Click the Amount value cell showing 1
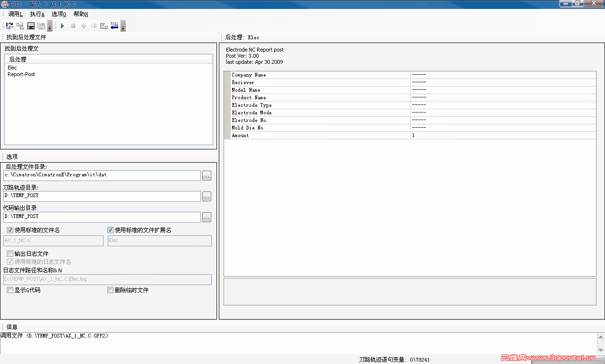Screen dimensions: 605x364 coord(503,135)
